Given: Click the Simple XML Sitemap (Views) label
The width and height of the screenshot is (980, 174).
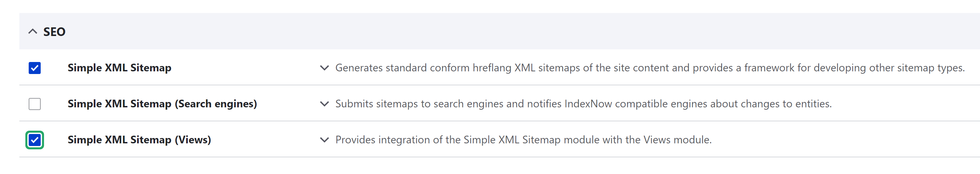Looking at the screenshot, I should (x=139, y=140).
